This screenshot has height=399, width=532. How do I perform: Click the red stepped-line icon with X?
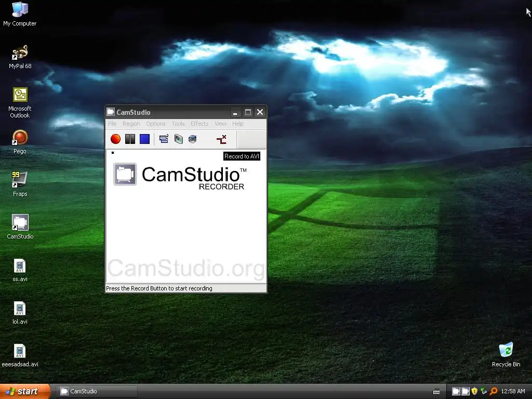(x=221, y=139)
